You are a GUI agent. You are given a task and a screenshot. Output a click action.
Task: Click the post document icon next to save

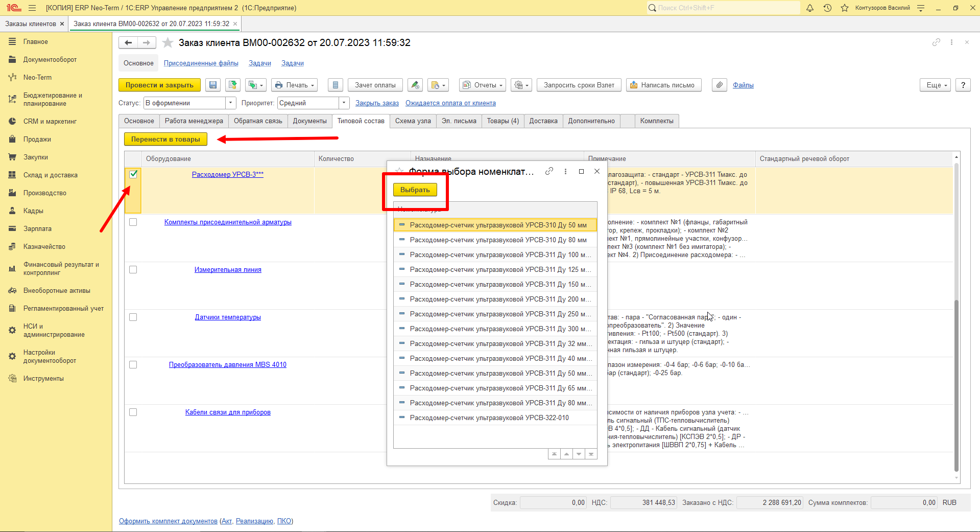pos(233,85)
